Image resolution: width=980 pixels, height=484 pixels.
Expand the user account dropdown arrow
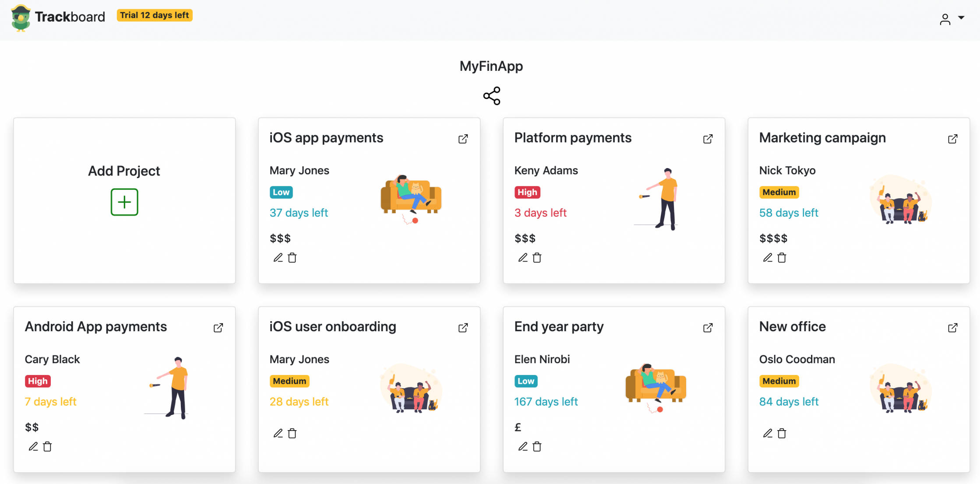[x=961, y=18]
